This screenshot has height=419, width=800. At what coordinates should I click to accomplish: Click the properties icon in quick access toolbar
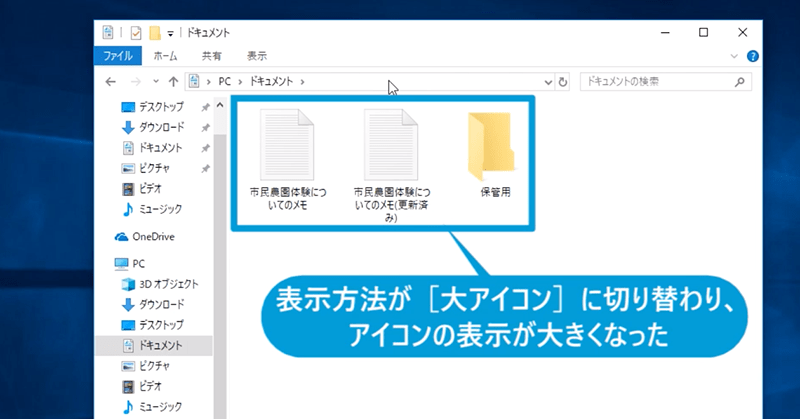click(136, 33)
